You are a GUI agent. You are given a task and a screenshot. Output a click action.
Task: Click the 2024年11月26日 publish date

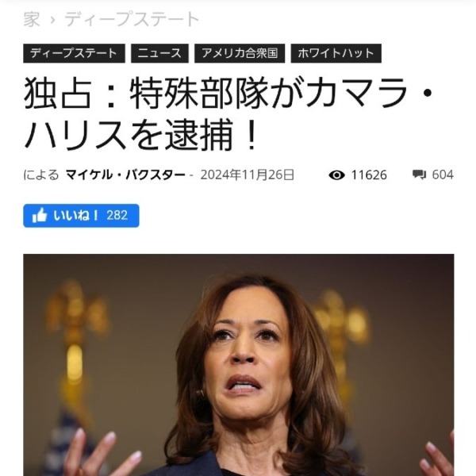(247, 175)
